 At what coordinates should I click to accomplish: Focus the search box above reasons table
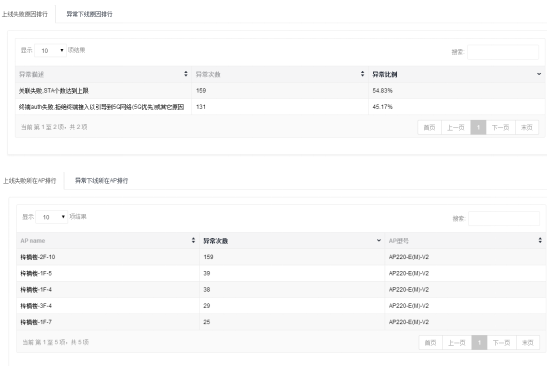click(x=503, y=52)
